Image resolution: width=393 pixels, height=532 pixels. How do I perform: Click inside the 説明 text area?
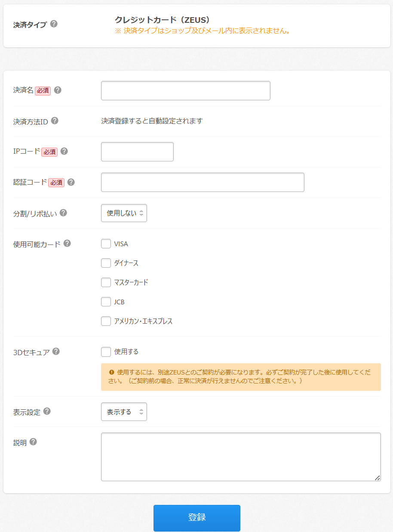click(241, 457)
